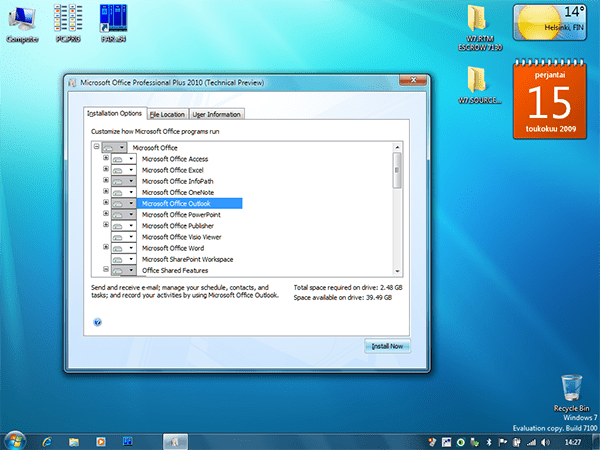Select the Microsoft Office PowerPoint row

(181, 215)
